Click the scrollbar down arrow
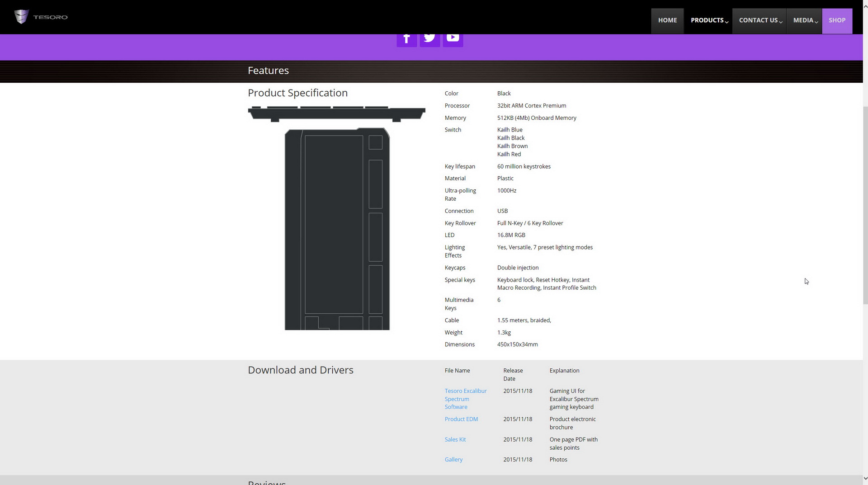 click(865, 478)
